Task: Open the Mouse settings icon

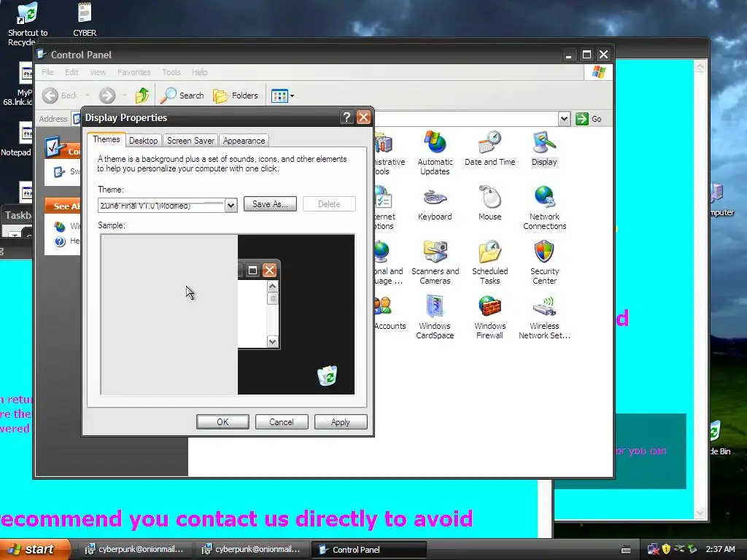Action: (x=489, y=203)
